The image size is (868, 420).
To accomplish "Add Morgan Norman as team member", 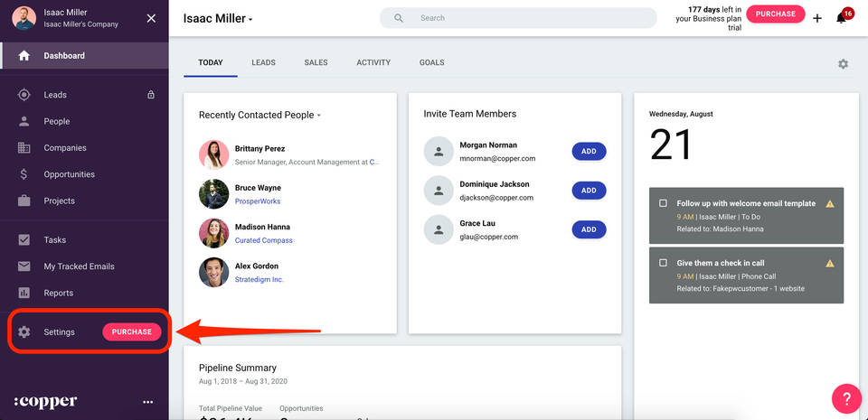I will 589,152.
